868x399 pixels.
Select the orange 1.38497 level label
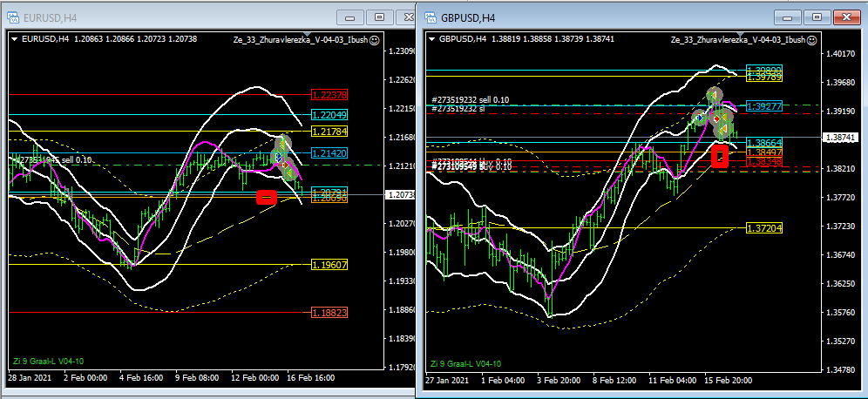tap(764, 152)
